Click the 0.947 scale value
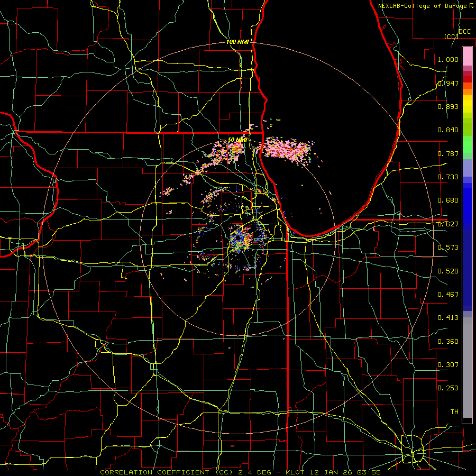 point(448,83)
